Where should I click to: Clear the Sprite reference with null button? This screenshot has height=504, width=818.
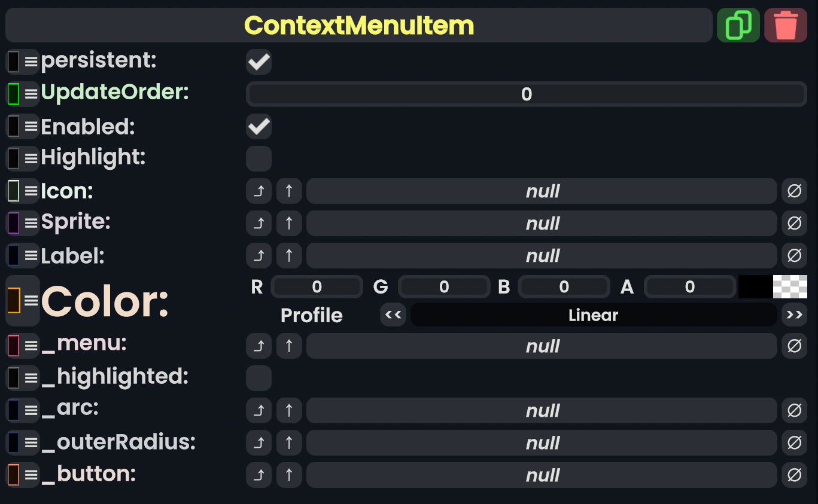[794, 224]
